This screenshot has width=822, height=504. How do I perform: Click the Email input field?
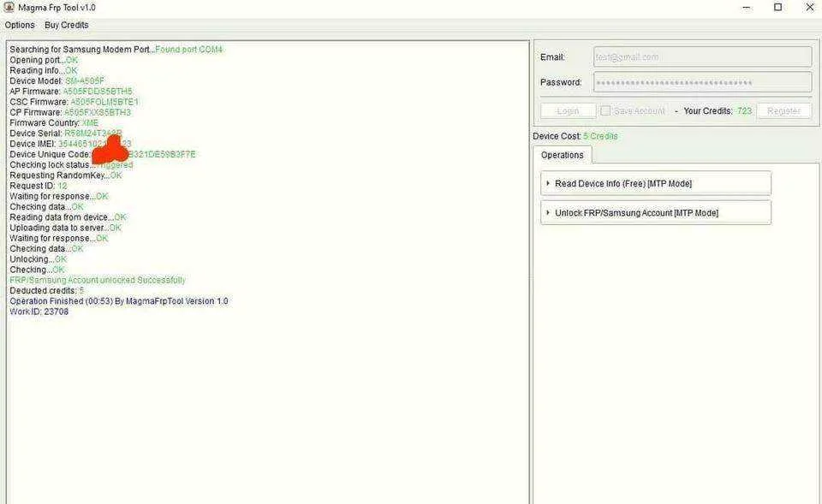point(702,57)
